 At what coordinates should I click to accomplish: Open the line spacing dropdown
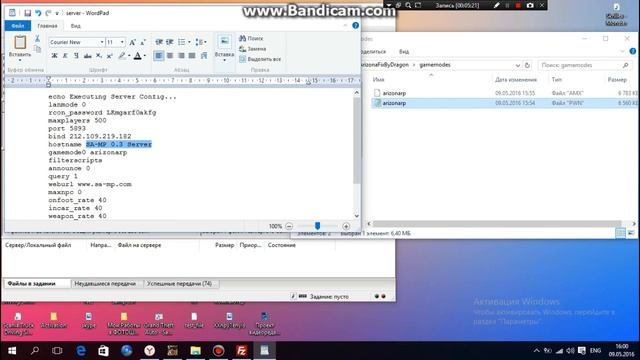point(201,42)
